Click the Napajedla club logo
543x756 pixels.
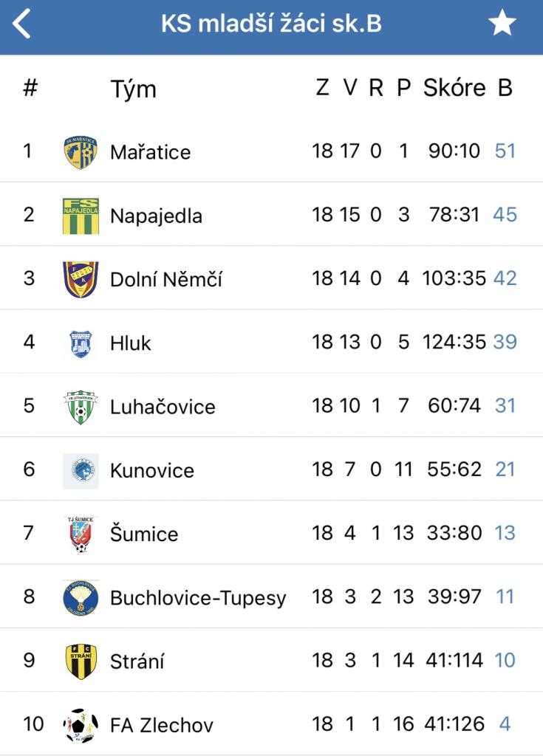[81, 216]
